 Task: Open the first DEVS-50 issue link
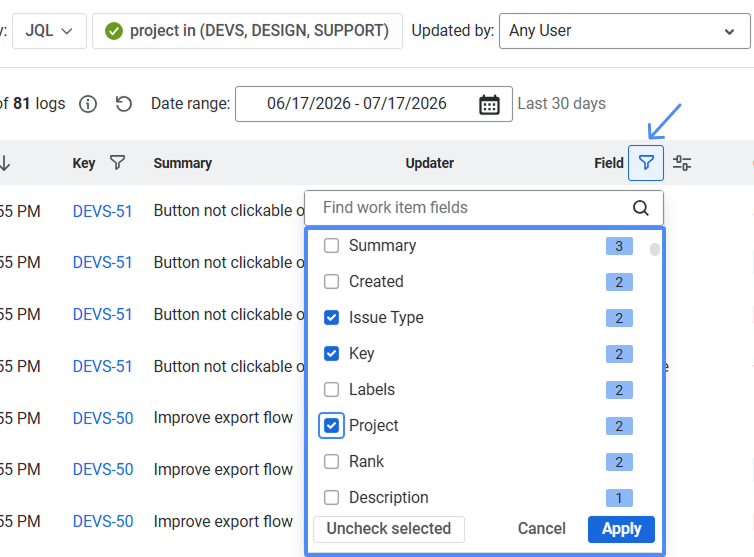click(103, 418)
